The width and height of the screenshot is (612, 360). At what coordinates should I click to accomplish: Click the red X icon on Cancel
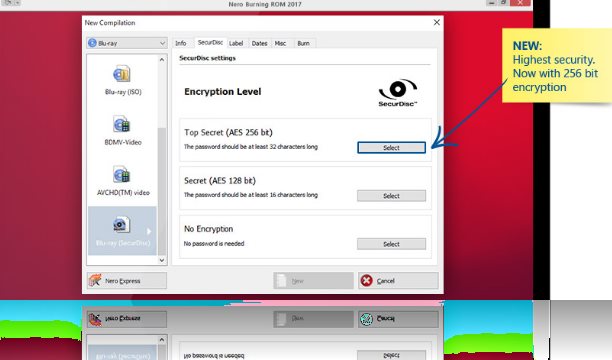point(366,280)
